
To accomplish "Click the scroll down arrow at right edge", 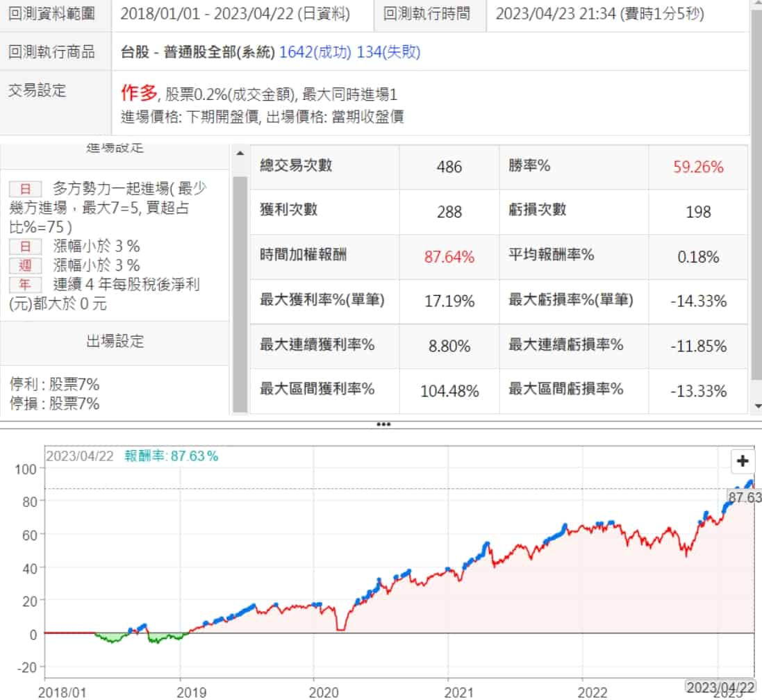I will click(x=756, y=405).
